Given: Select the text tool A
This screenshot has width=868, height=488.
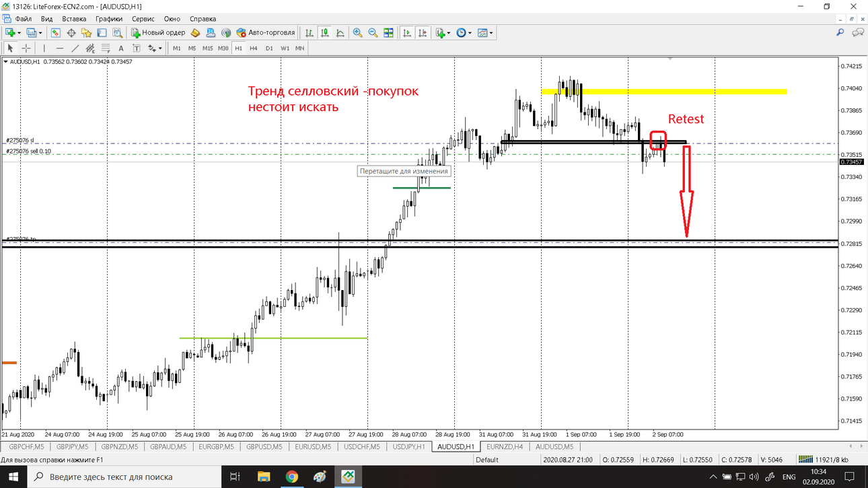Looking at the screenshot, I should point(121,48).
